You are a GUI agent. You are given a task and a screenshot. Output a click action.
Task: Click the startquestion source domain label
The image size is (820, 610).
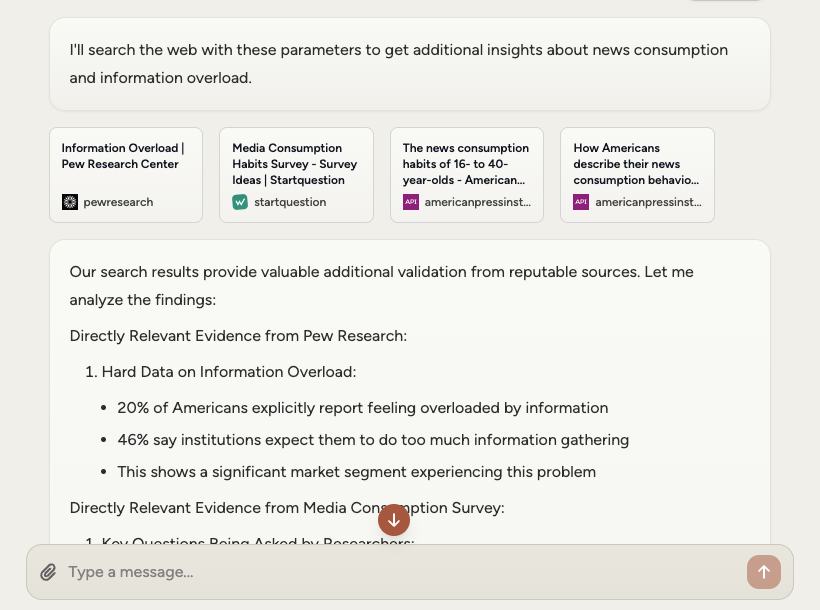(x=290, y=202)
